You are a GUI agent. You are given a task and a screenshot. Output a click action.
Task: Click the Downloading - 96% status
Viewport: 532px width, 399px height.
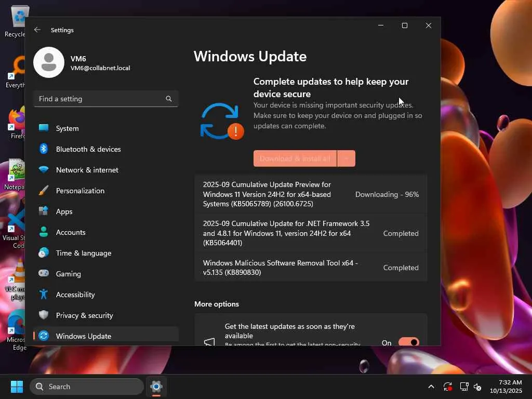[x=387, y=194]
